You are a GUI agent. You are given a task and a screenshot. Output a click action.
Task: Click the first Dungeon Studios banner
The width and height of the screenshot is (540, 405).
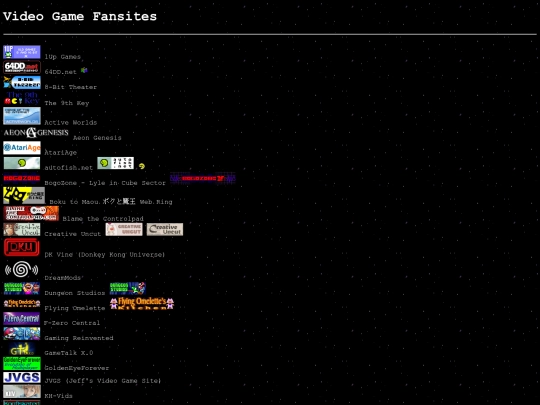pyautogui.click(x=22, y=288)
